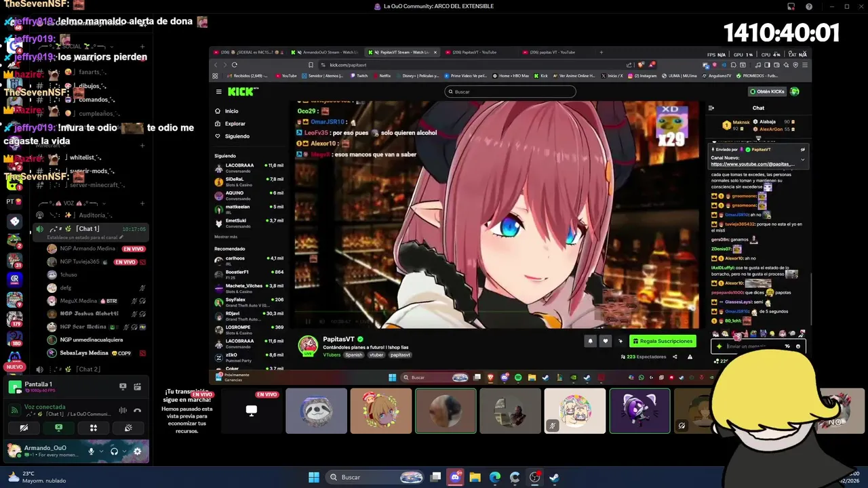Expand pinned message chevron in Kick chat
The width and height of the screenshot is (868, 488).
(803, 160)
